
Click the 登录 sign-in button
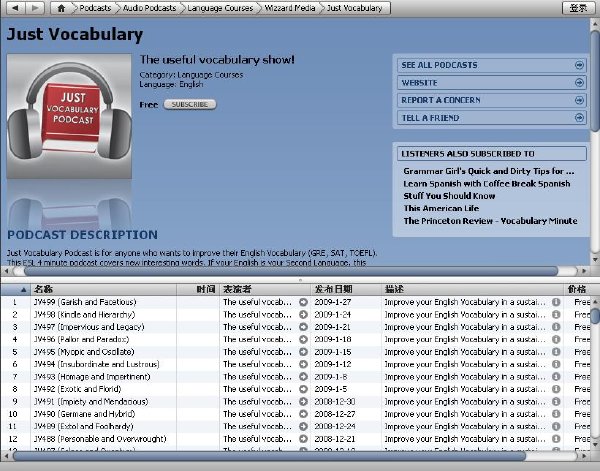578,8
